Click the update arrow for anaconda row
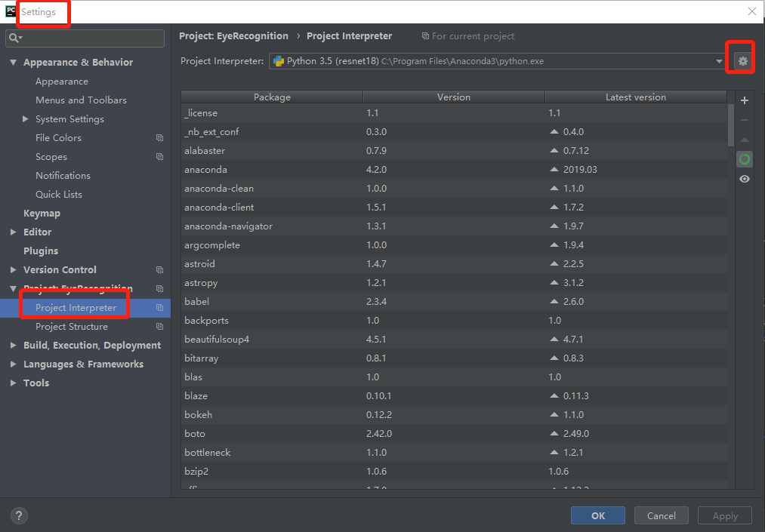This screenshot has height=532, width=765. coord(554,169)
